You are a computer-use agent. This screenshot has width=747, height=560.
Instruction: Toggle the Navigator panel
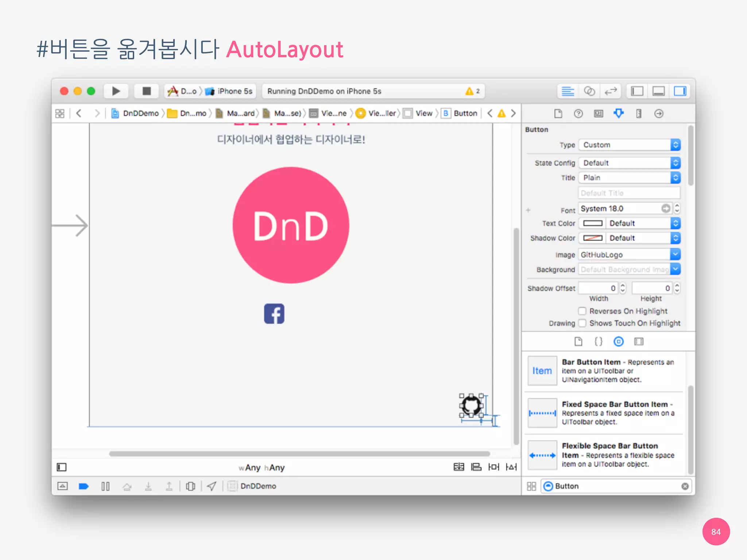point(637,91)
